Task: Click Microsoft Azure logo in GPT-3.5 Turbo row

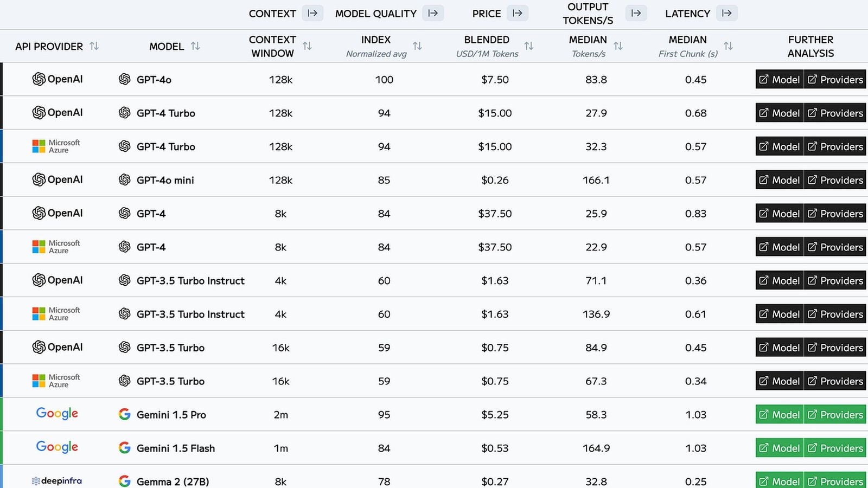Action: pyautogui.click(x=56, y=381)
